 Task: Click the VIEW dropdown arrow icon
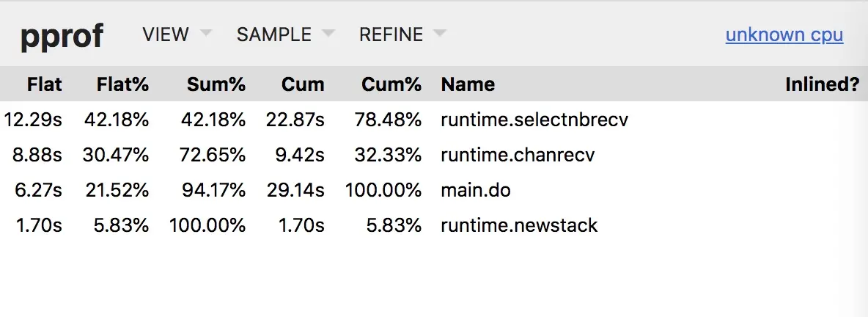(205, 33)
